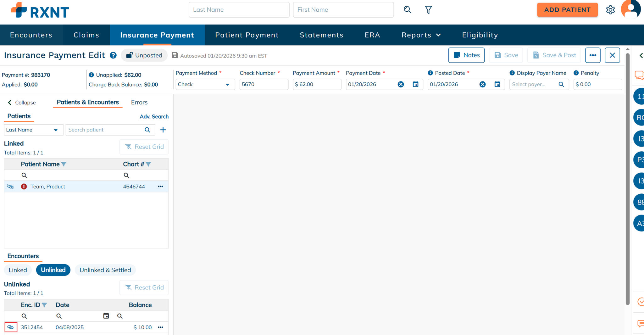
Task: Select the Unlinked & Settled encounters filter
Action: point(105,270)
